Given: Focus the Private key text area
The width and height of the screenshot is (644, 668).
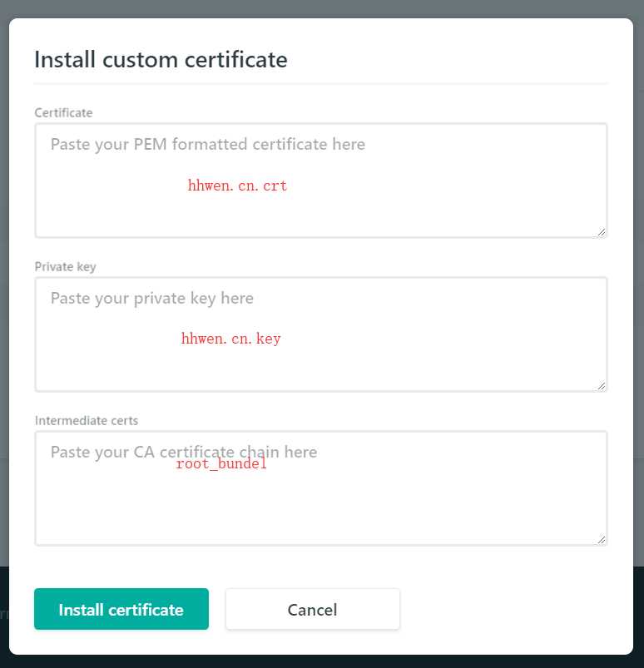Looking at the screenshot, I should (x=321, y=334).
